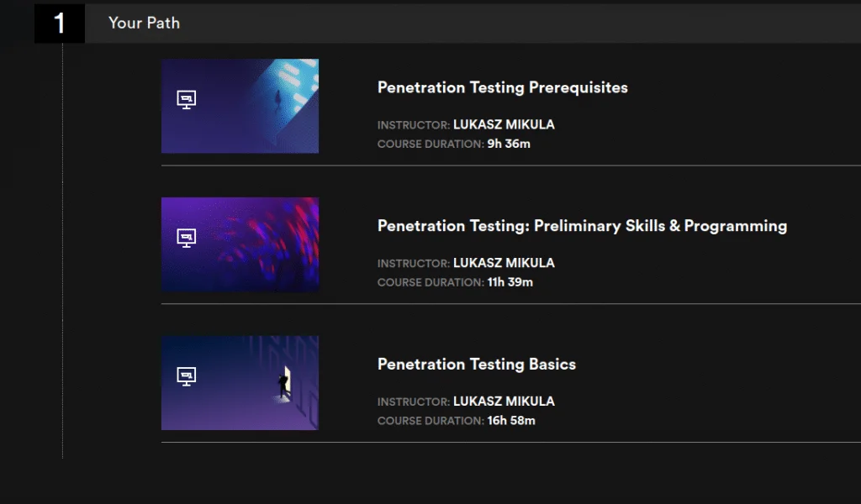Click instructor Lukasz Mikula under Basics course
861x504 pixels.
coord(504,402)
